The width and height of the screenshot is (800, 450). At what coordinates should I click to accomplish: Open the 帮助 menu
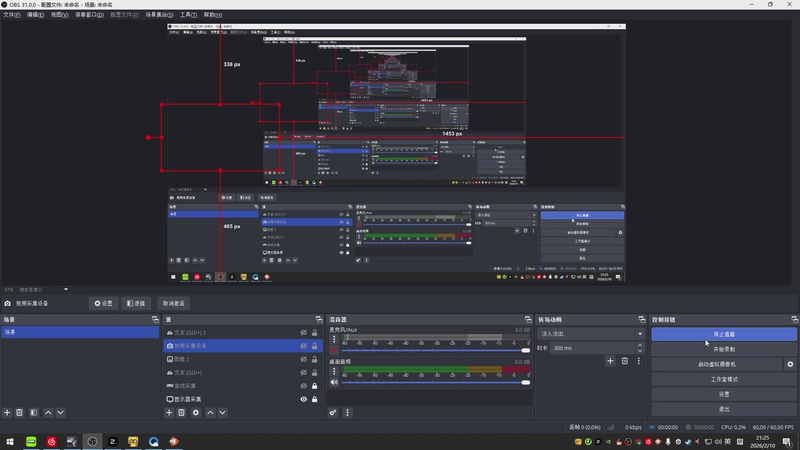[213, 15]
